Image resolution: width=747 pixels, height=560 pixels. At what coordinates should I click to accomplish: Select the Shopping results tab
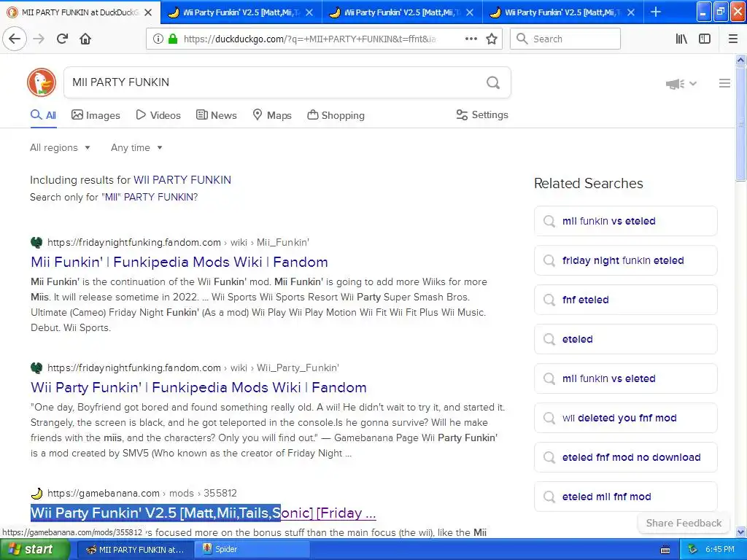[x=336, y=115]
